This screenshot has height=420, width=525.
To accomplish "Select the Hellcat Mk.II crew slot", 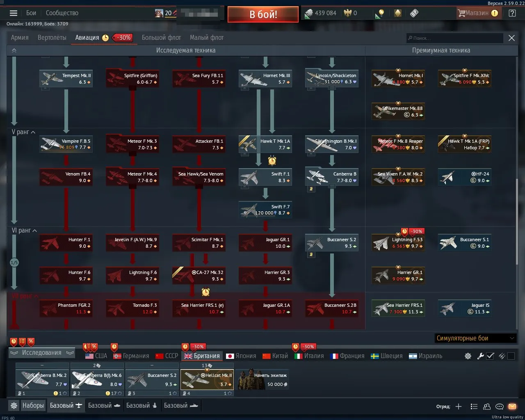I will pos(207,379).
